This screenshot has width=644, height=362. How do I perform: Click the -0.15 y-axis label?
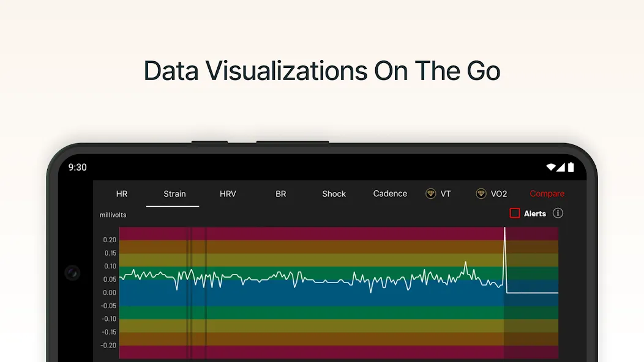pos(108,332)
